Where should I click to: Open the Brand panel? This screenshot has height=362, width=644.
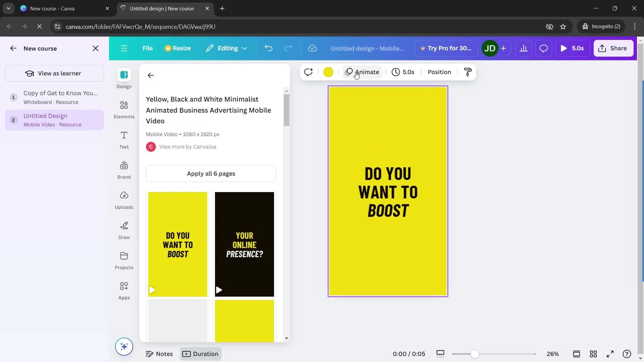(124, 170)
